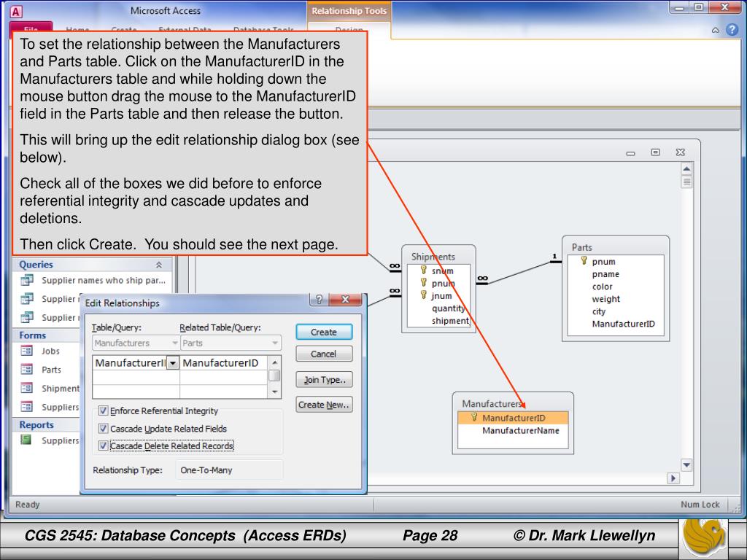This screenshot has width=747, height=560.
Task: Restore the Relationships window with its restore icon
Action: pyautogui.click(x=656, y=152)
